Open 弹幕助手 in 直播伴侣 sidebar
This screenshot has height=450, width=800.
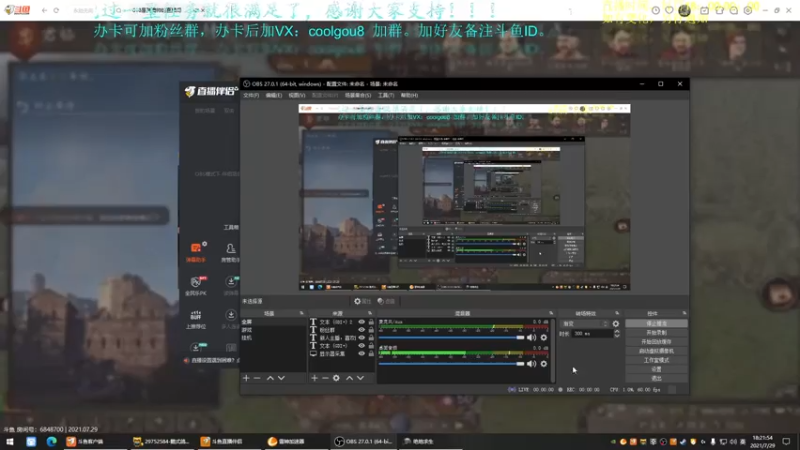(196, 253)
